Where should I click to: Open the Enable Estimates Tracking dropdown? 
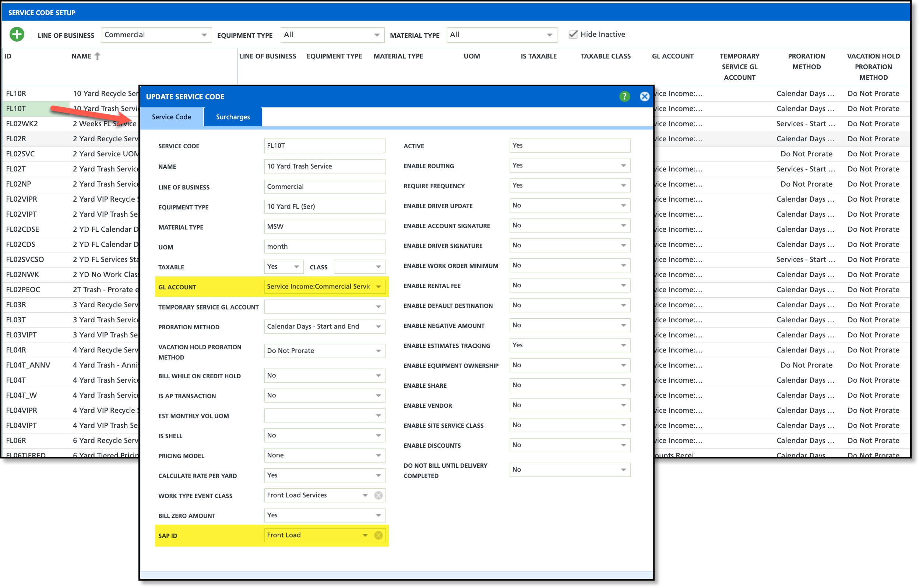(623, 345)
